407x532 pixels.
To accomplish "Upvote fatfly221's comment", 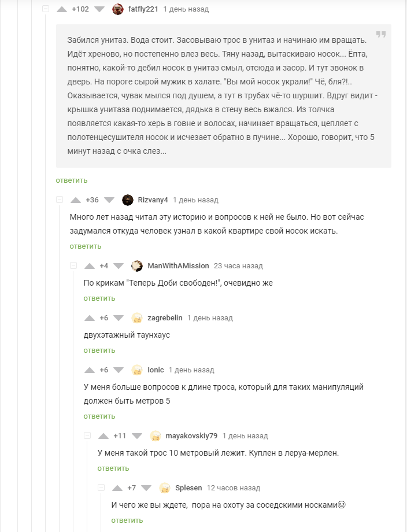I will pyautogui.click(x=62, y=9).
